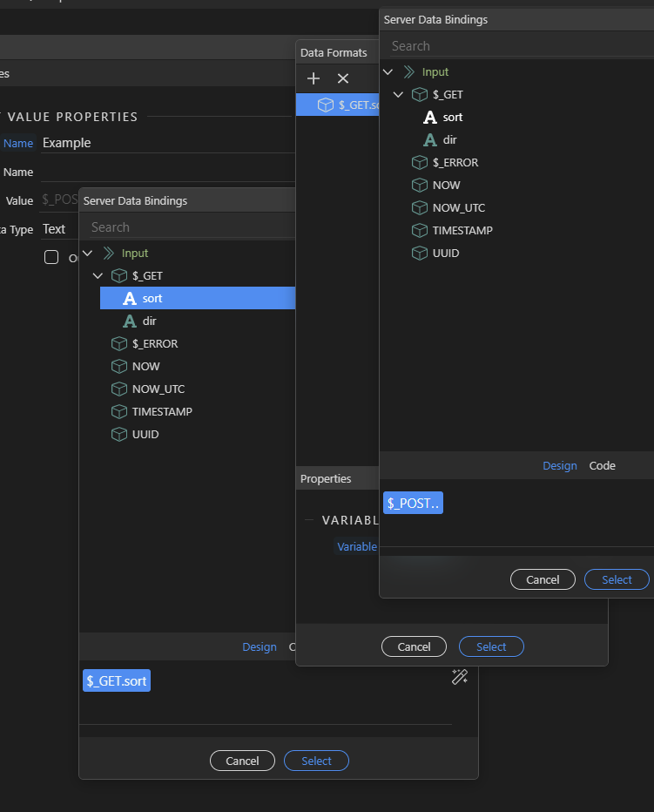
Task: Click the plus icon in Data Formats
Action: (314, 78)
